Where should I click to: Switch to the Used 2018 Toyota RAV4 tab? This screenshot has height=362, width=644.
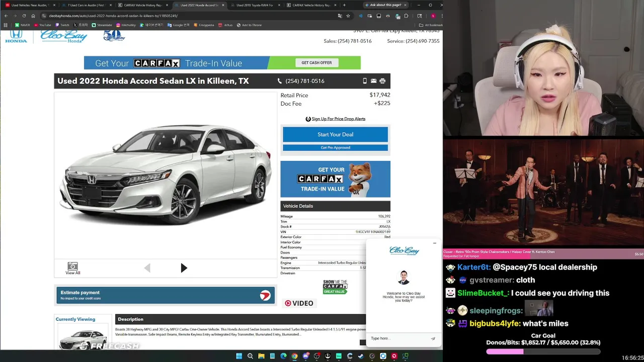(255, 5)
